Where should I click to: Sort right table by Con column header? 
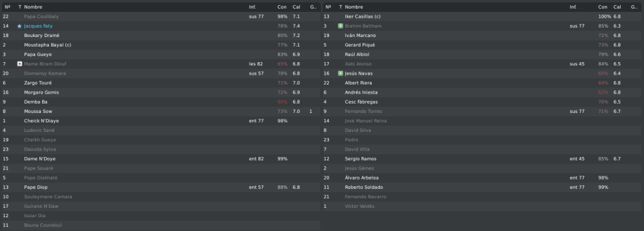[x=602, y=7]
